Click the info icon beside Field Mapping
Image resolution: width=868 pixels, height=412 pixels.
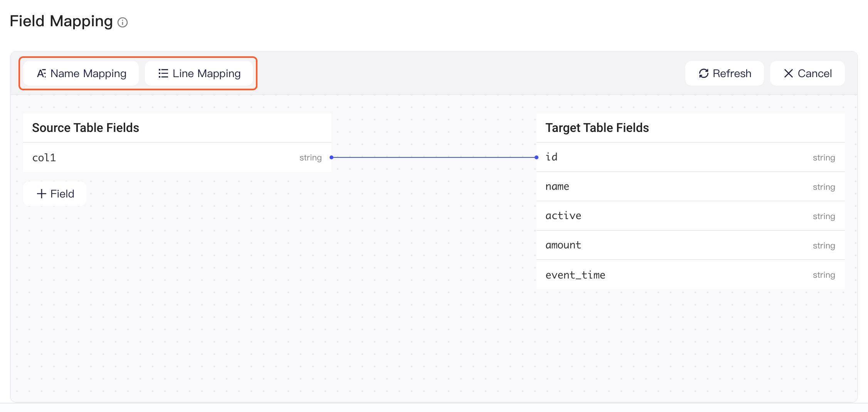[123, 22]
